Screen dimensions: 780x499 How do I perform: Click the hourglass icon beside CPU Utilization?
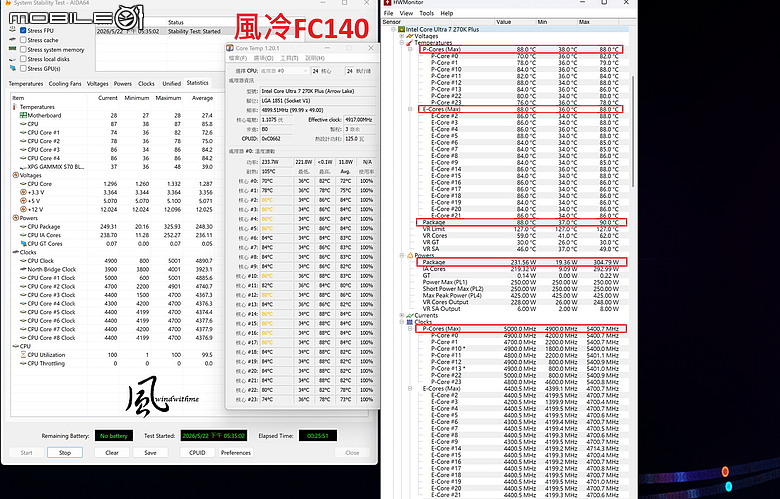pyautogui.click(x=23, y=355)
